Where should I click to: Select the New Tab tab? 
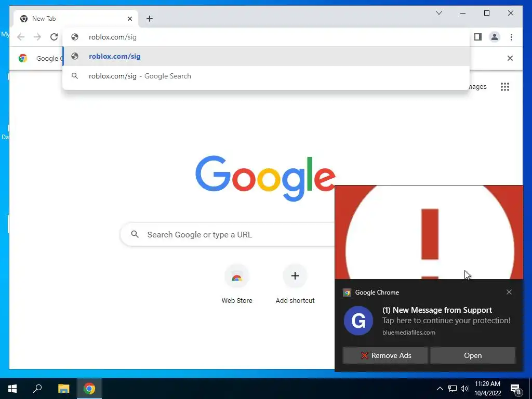(x=76, y=19)
